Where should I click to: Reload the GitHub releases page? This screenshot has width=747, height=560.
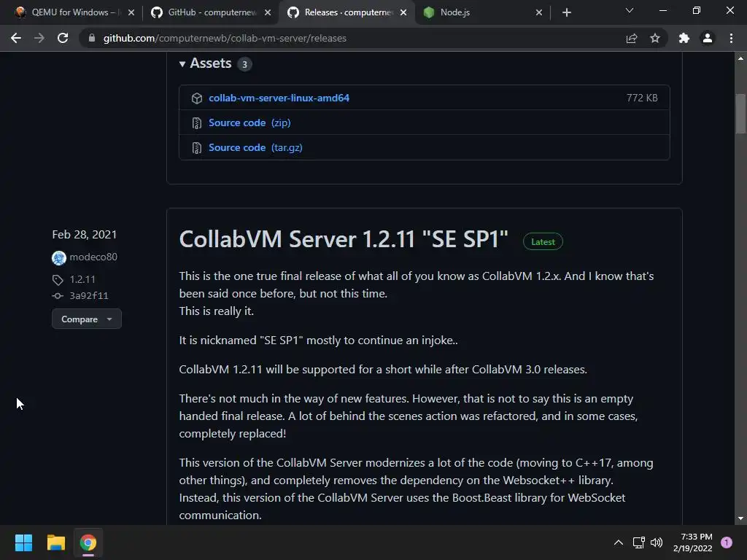[x=63, y=38]
